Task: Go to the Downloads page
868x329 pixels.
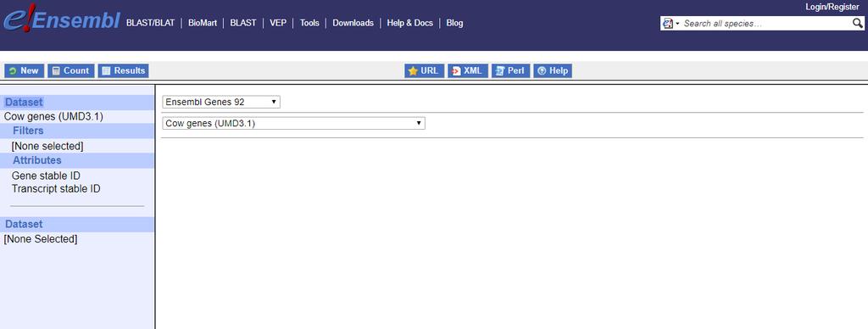Action: coord(353,23)
